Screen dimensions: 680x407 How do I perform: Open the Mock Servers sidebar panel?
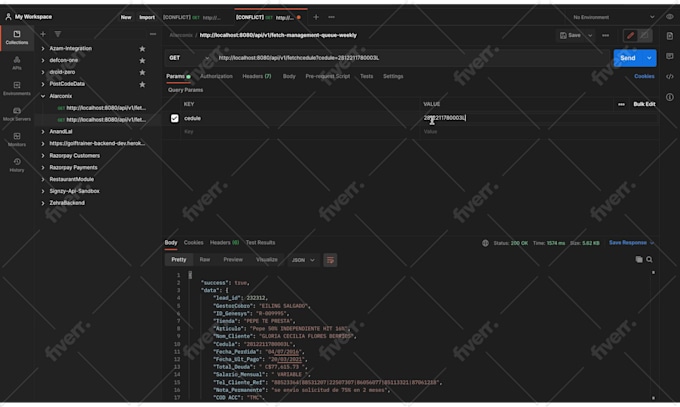[17, 114]
